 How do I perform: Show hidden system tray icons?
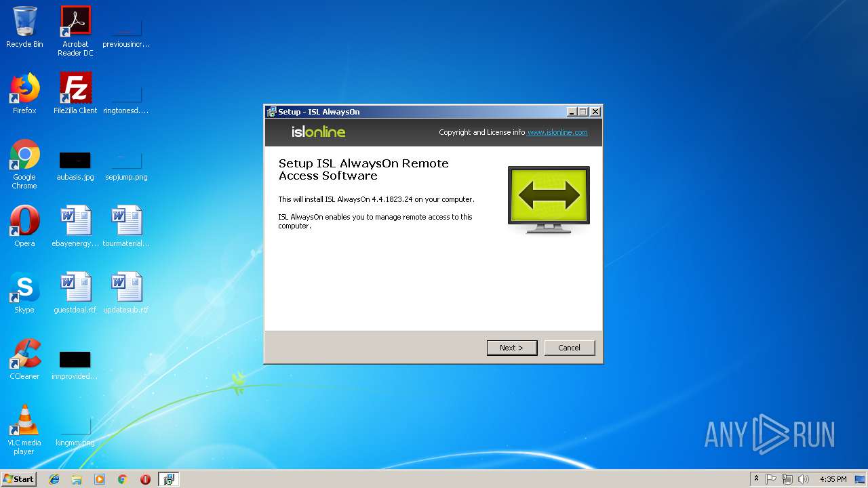[x=756, y=479]
